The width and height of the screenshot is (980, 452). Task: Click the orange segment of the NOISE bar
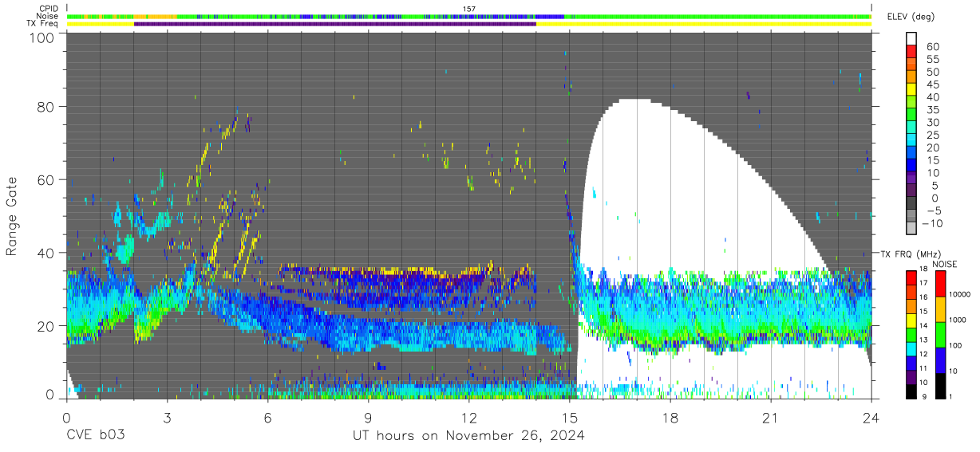[x=939, y=309]
